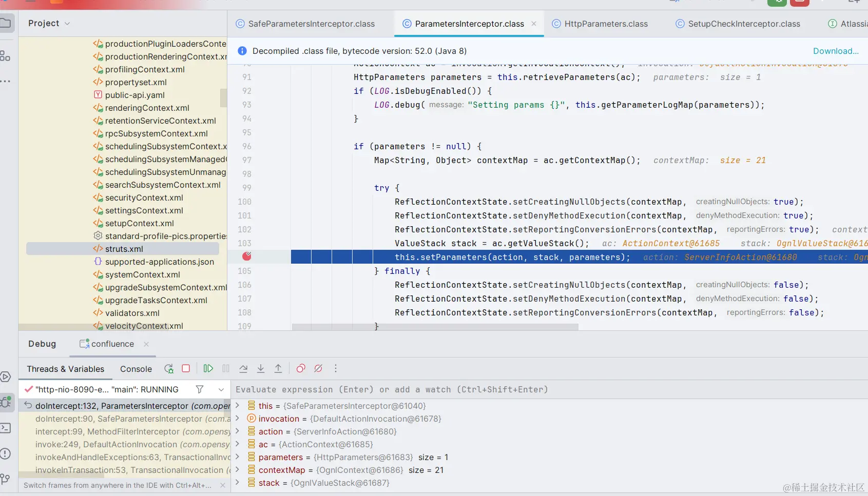
Task: Open the Problems tool window icon
Action: coord(5,453)
